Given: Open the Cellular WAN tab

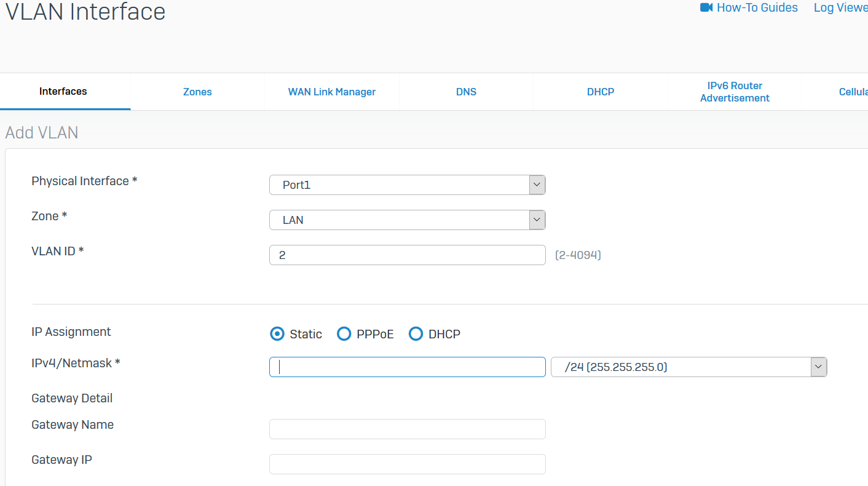Looking at the screenshot, I should (853, 92).
